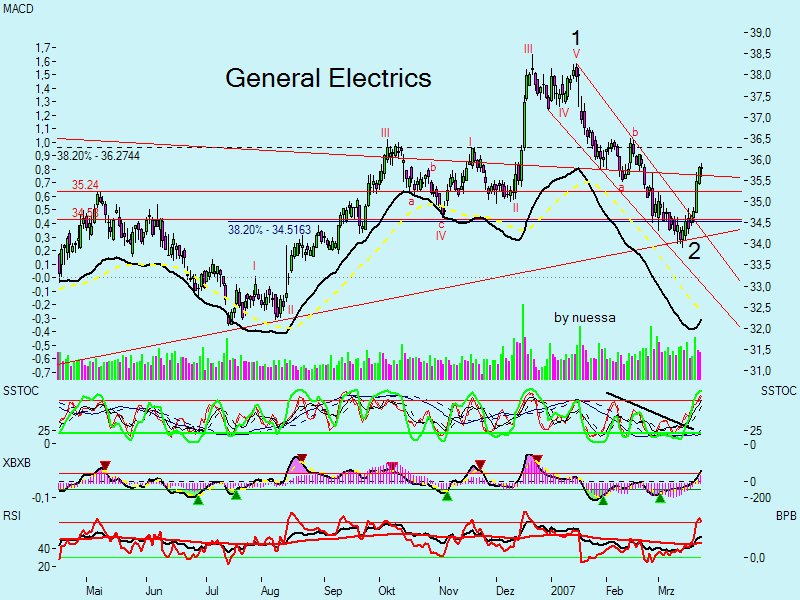Click the -0,0 MACD scale value
Image resolution: width=800 pixels, height=600 pixels.
(41, 278)
